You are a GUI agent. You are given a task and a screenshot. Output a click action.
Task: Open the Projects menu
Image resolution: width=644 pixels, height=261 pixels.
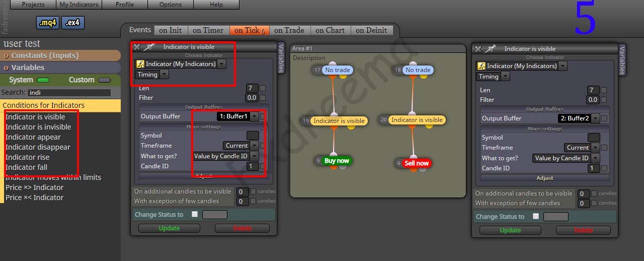[x=33, y=5]
